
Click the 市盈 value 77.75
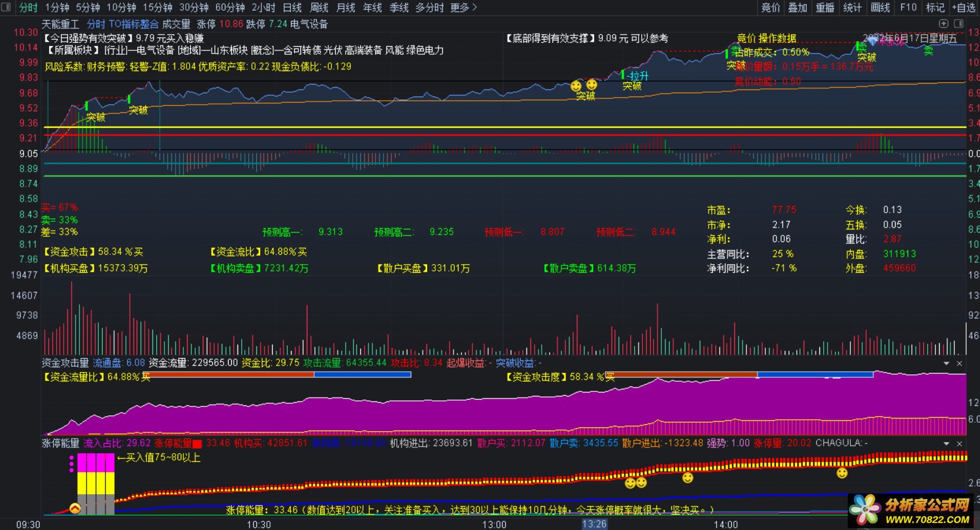click(x=784, y=210)
